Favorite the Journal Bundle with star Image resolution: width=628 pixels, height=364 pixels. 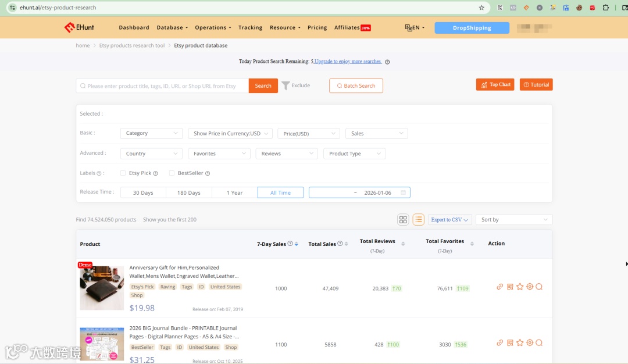point(520,343)
